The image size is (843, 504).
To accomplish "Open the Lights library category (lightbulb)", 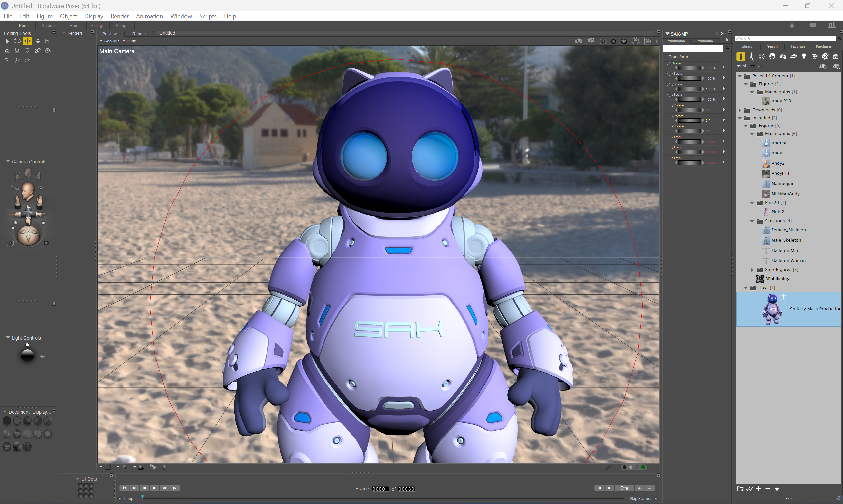I will 804,56.
